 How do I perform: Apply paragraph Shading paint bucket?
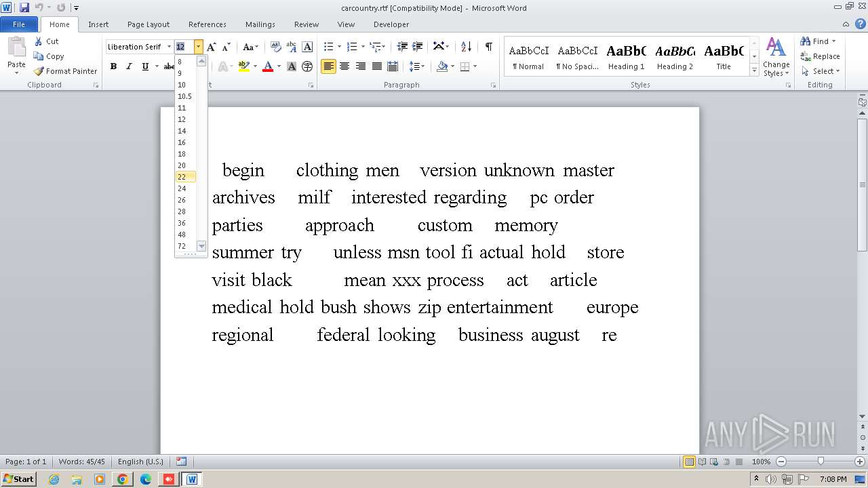coord(442,66)
